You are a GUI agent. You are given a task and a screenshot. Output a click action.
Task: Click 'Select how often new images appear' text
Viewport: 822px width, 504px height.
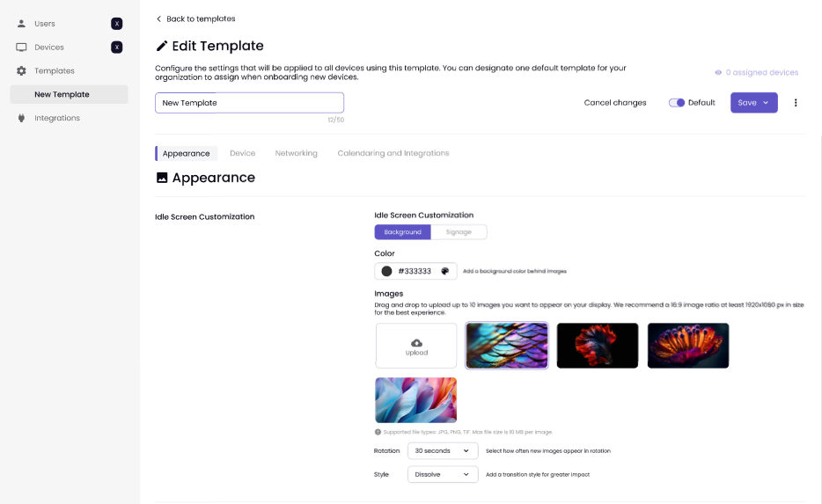tap(547, 451)
